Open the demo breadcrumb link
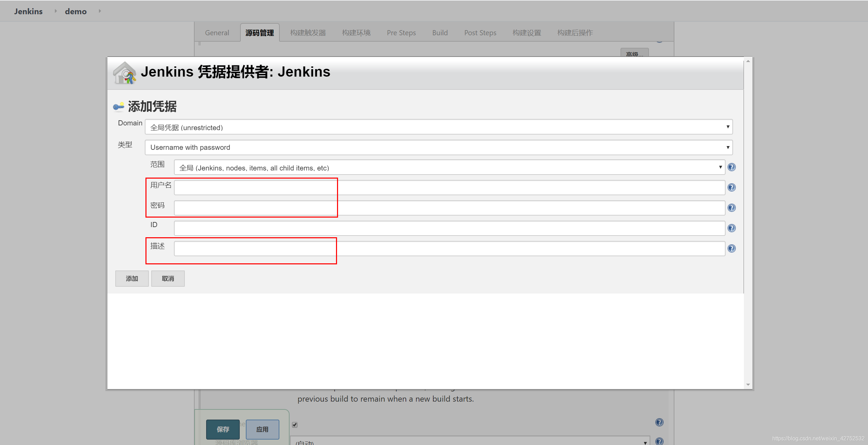The width and height of the screenshot is (868, 445). pos(76,11)
